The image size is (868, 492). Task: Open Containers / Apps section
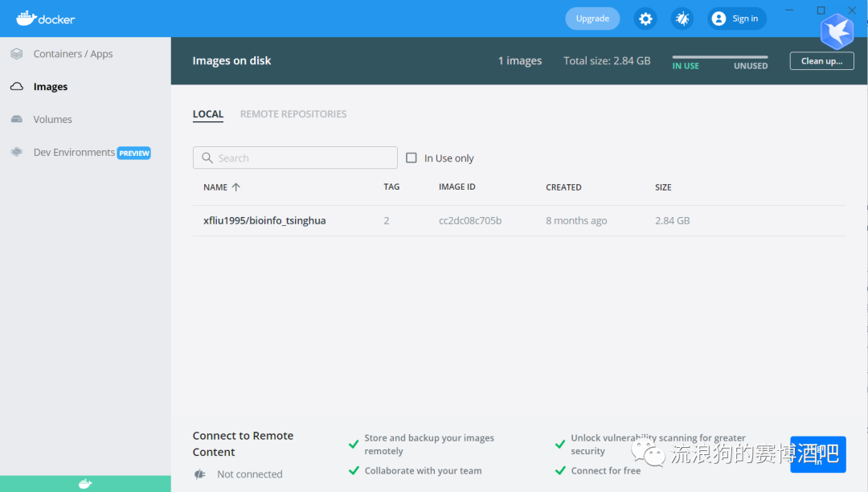(73, 54)
